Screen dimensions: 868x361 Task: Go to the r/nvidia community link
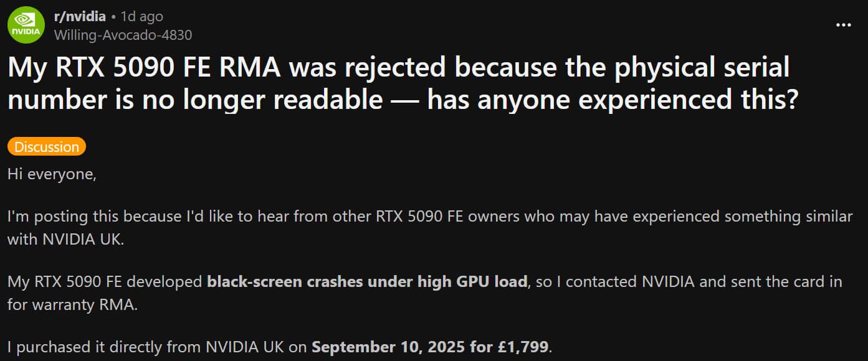(80, 16)
